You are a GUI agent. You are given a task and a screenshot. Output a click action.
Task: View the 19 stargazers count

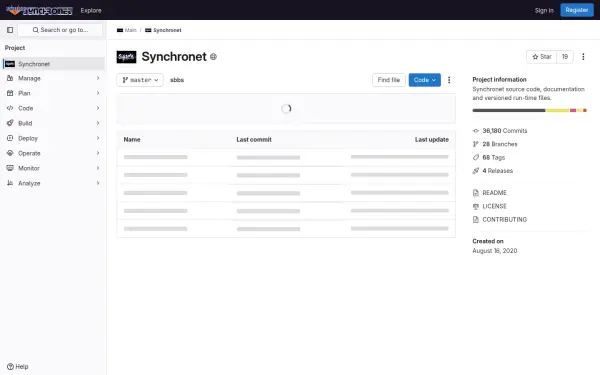565,57
